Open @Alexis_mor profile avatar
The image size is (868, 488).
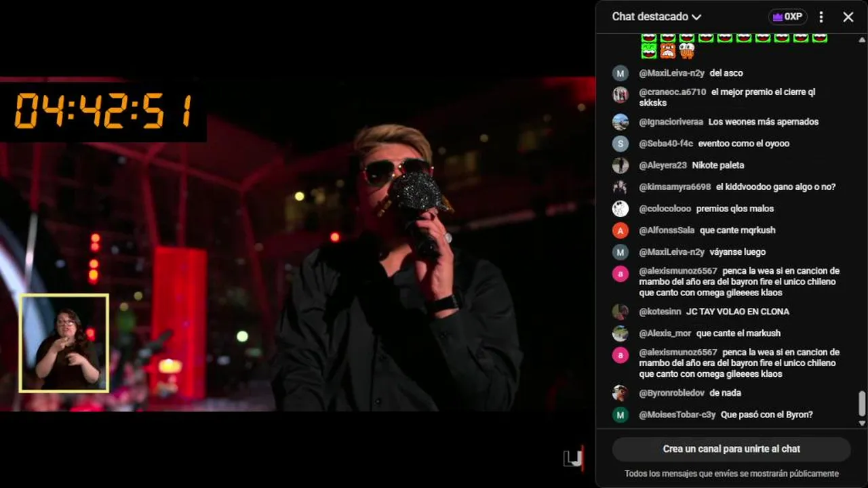point(620,333)
